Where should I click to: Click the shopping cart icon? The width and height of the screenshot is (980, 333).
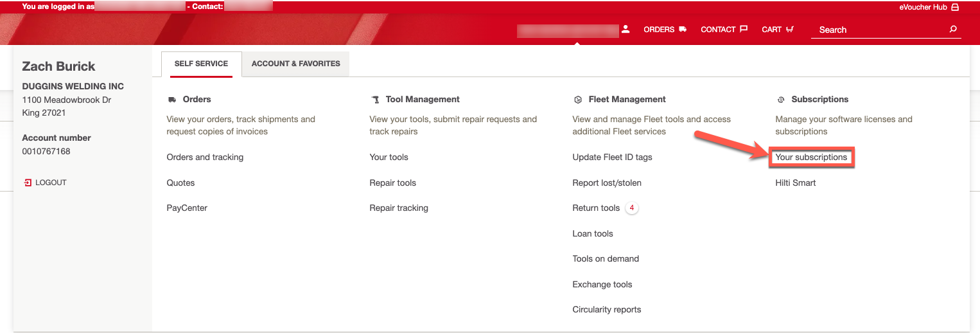pos(790,30)
